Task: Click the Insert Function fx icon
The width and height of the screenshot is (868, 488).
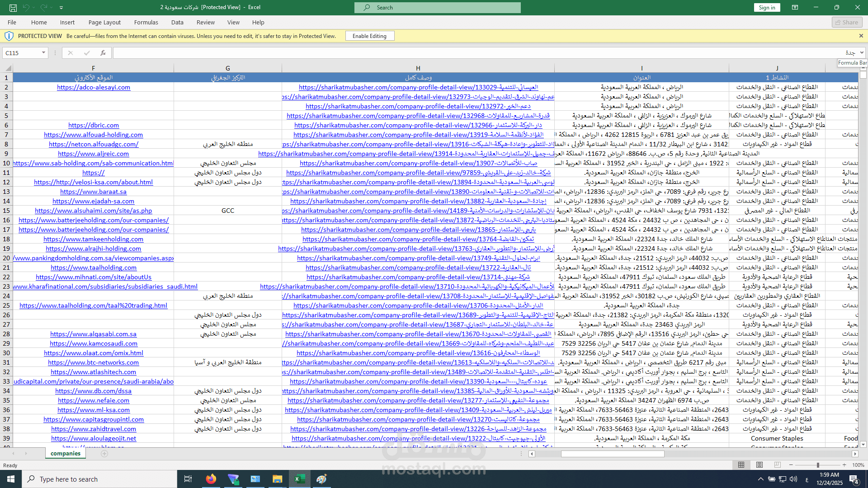Action: coord(103,53)
